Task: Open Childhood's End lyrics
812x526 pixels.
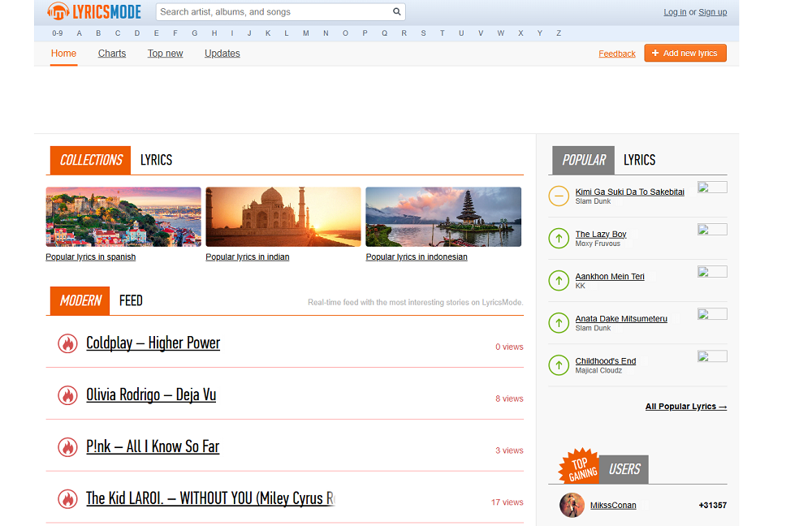Action: click(606, 361)
